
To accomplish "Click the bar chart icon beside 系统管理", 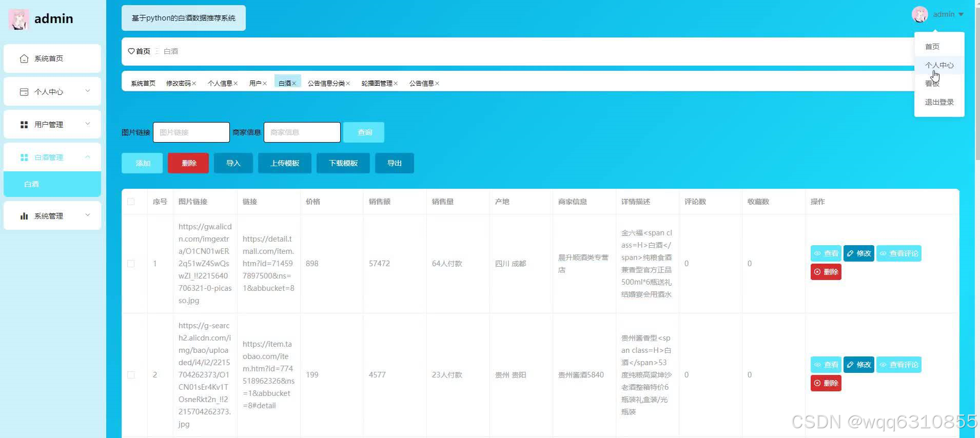I will click(24, 216).
